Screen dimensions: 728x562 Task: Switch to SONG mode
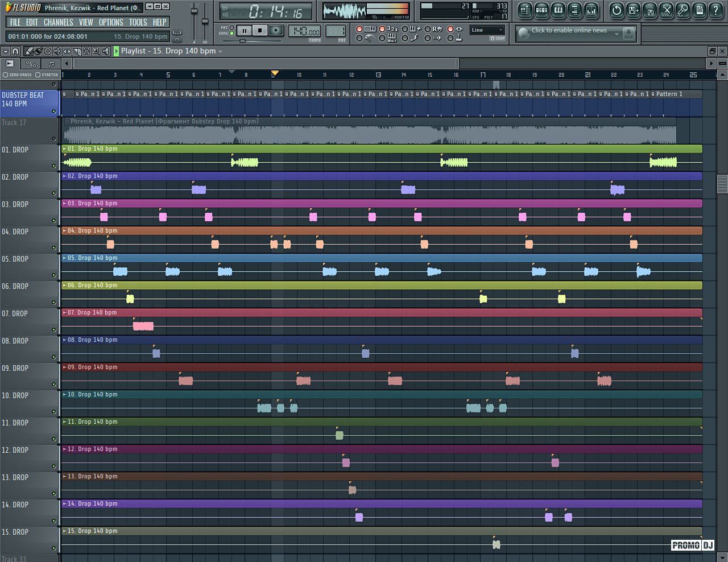click(231, 34)
